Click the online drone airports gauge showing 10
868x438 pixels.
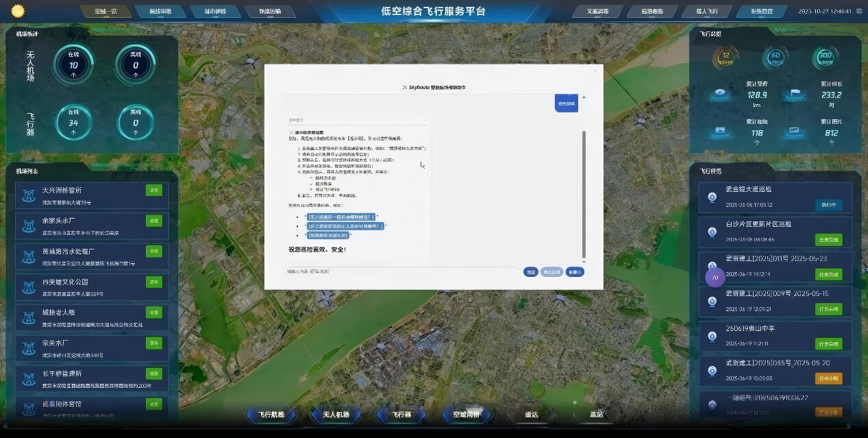(73, 64)
